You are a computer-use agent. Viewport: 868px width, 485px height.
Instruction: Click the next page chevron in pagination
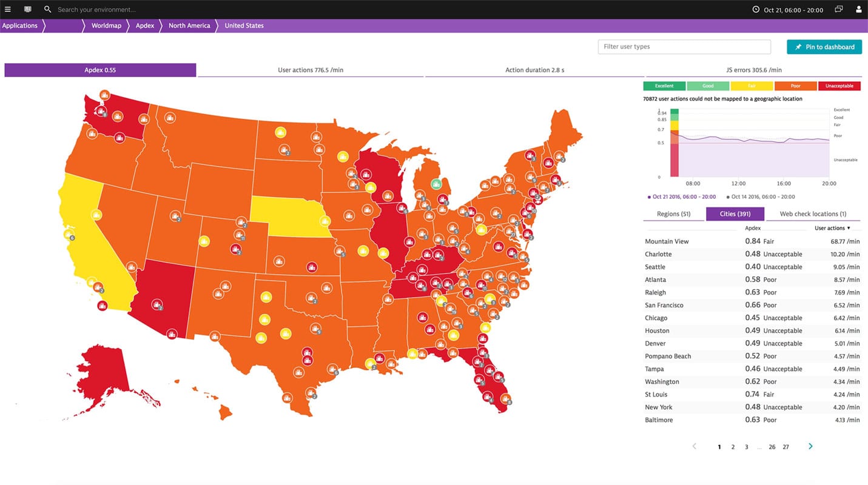(810, 446)
